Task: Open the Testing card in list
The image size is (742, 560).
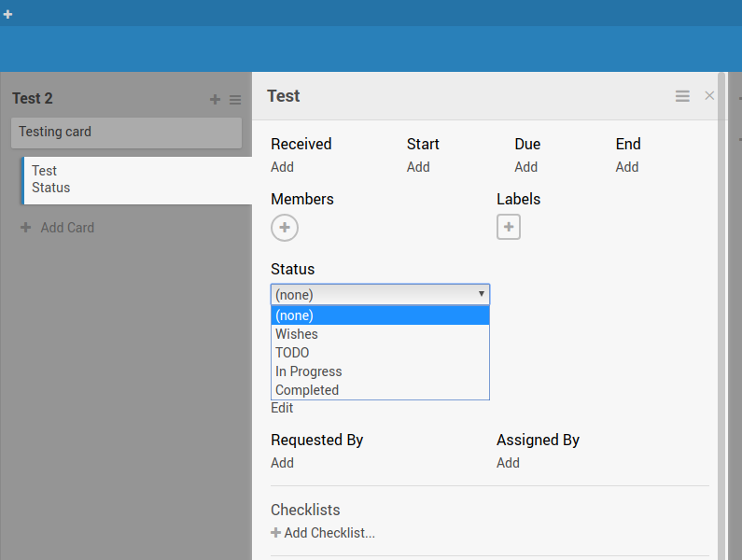Action: click(x=126, y=133)
